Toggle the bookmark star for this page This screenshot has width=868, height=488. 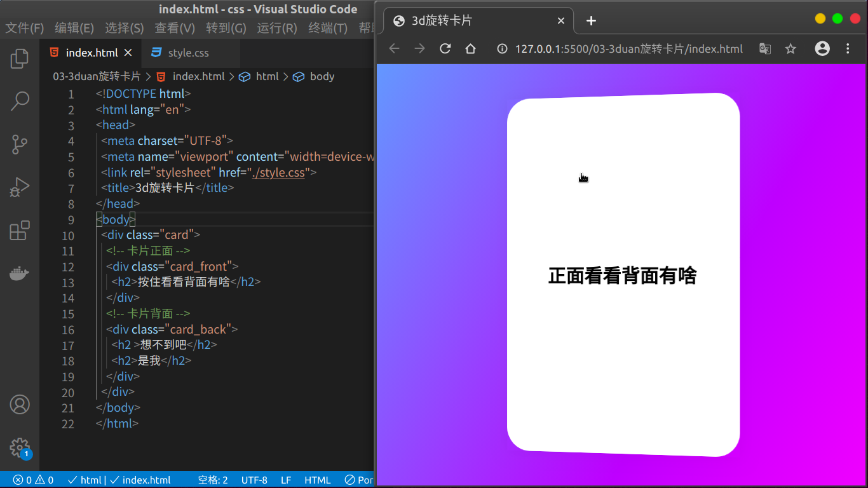pos(790,48)
